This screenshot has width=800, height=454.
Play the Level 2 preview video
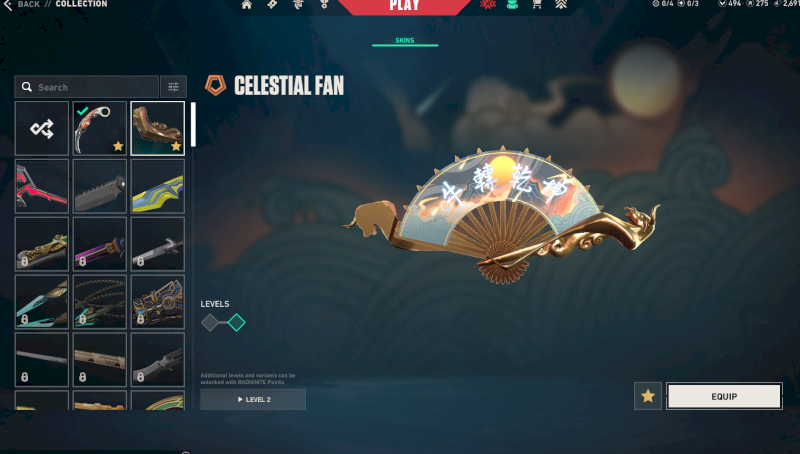[x=253, y=399]
